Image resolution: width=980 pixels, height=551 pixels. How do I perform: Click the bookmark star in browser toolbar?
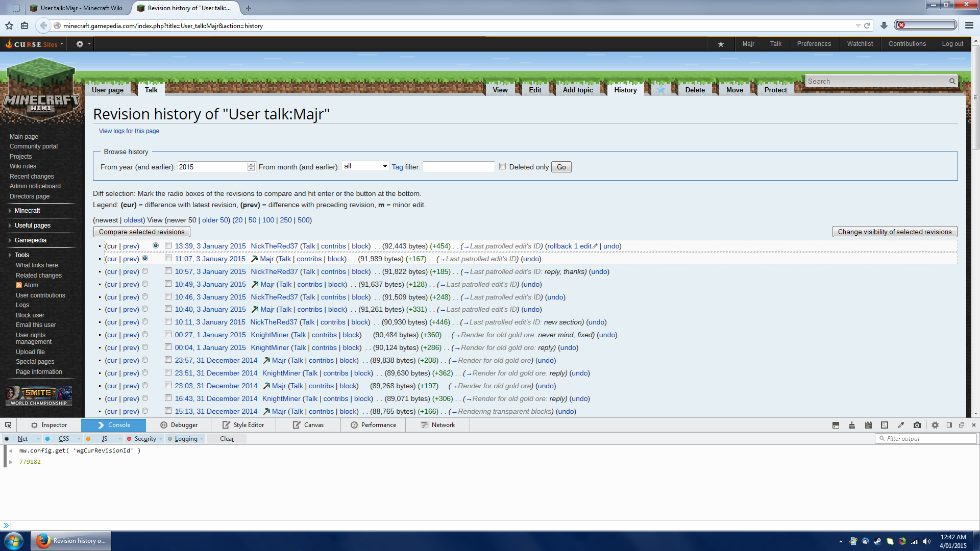pyautogui.click(x=9, y=26)
